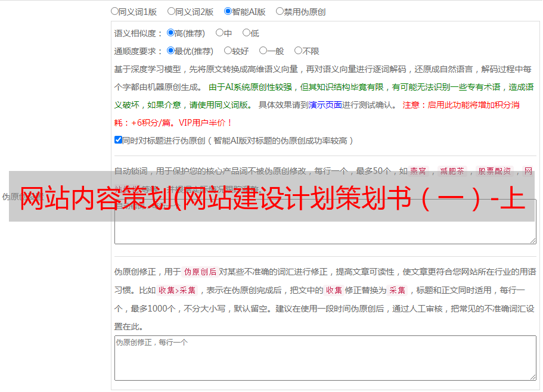
Task: Choose the 智能AI版 radio option
Action: click(228, 11)
